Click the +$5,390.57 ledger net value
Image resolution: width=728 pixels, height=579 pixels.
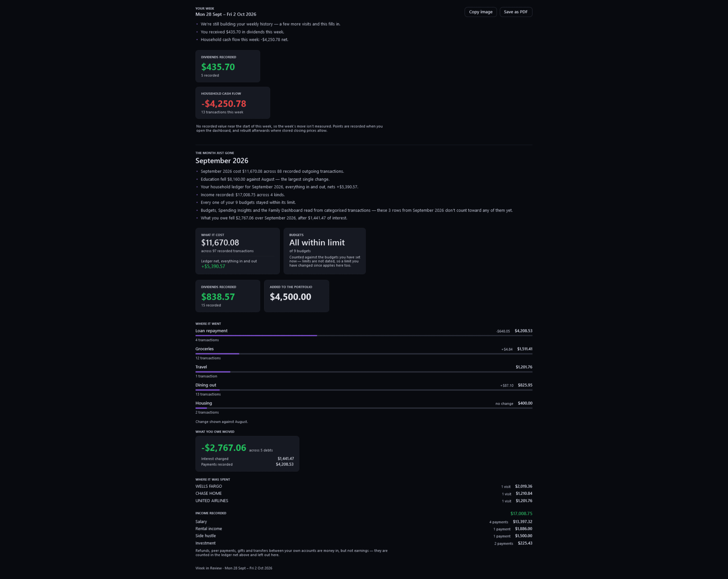pyautogui.click(x=213, y=266)
